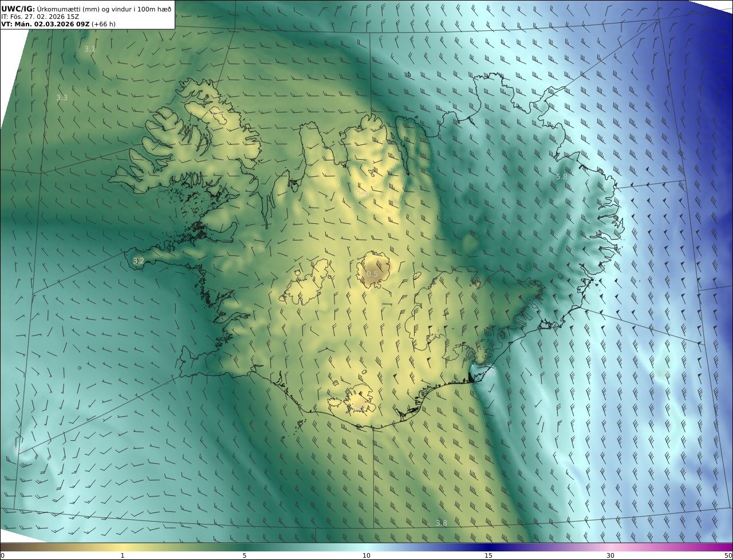This screenshot has width=733, height=560.
Task: Click the '0.9' value label in north Iceland
Action: pyautogui.click(x=361, y=195)
